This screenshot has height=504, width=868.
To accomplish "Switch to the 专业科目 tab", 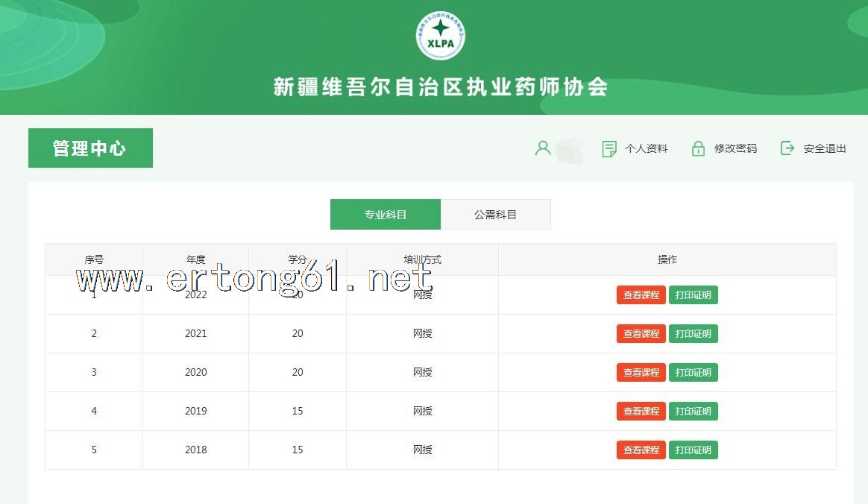I will coord(386,215).
